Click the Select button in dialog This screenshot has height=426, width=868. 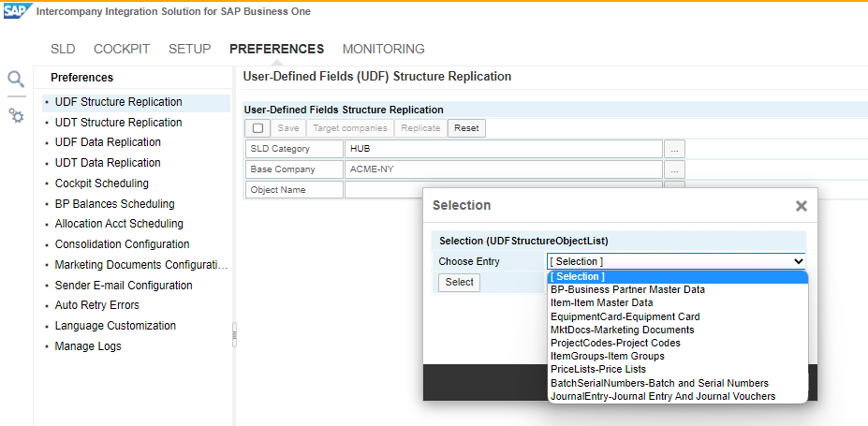click(x=459, y=282)
